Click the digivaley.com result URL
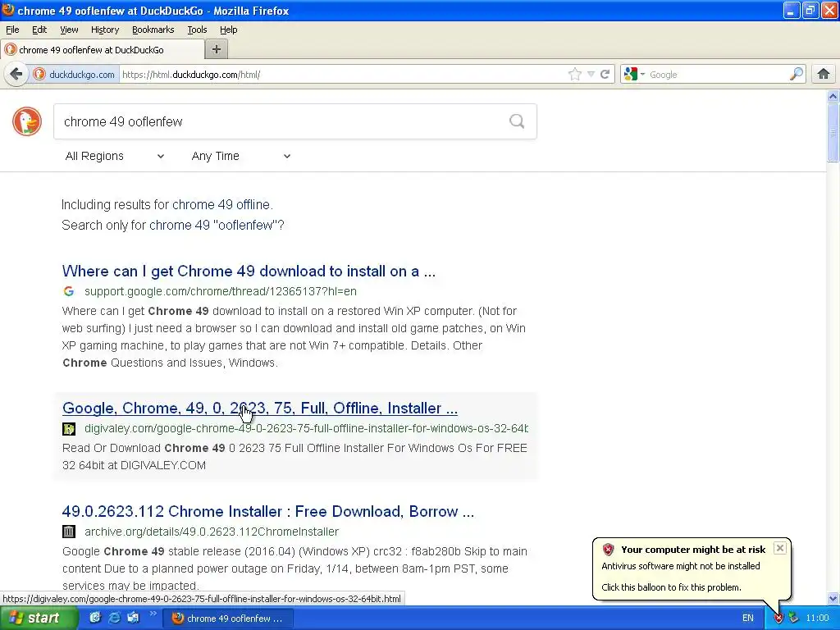840x630 pixels. [x=306, y=428]
